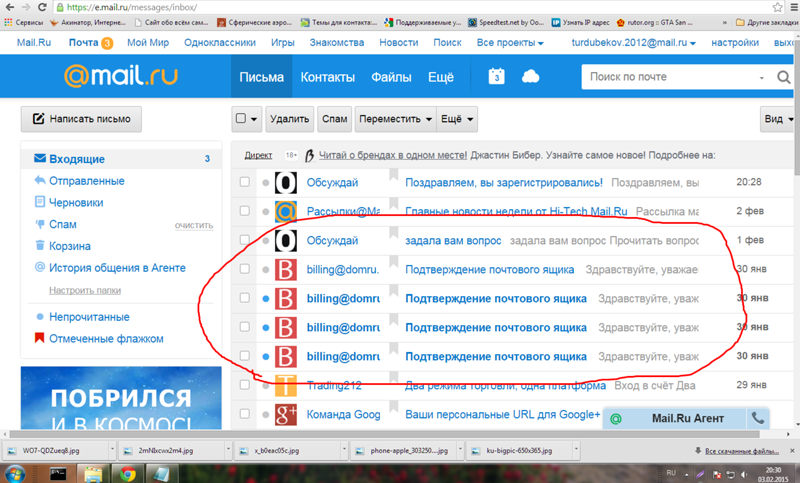The image size is (800, 483).
Task: Click the @mail.ru logo
Action: click(120, 76)
